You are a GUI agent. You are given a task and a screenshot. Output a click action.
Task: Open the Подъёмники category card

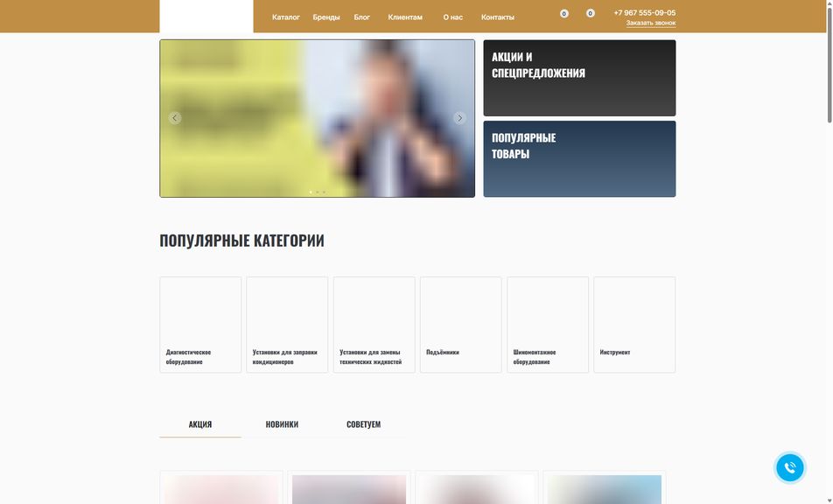pyautogui.click(x=460, y=325)
